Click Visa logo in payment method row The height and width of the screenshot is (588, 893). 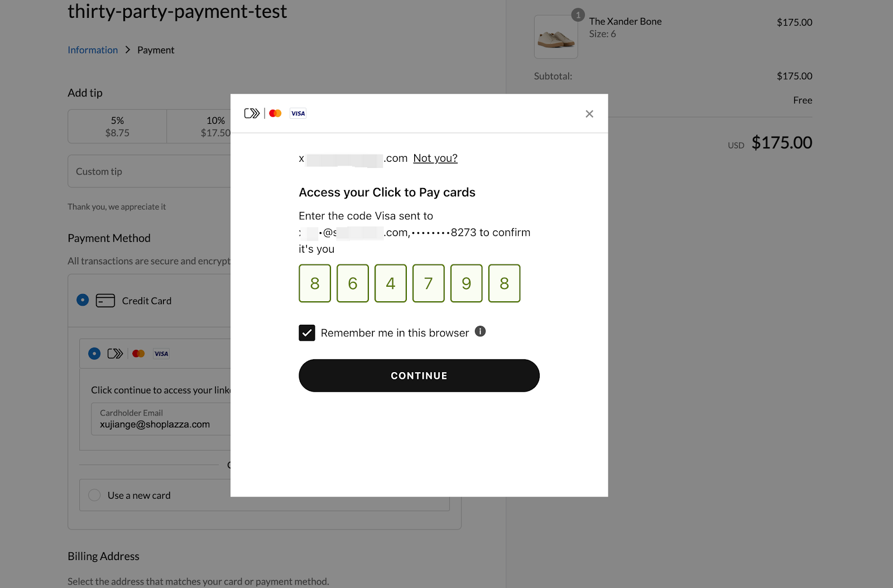pos(161,354)
